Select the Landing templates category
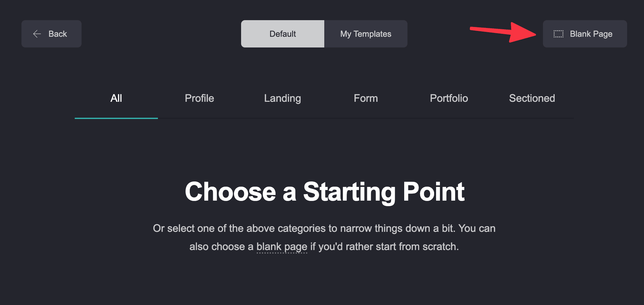 [x=282, y=98]
